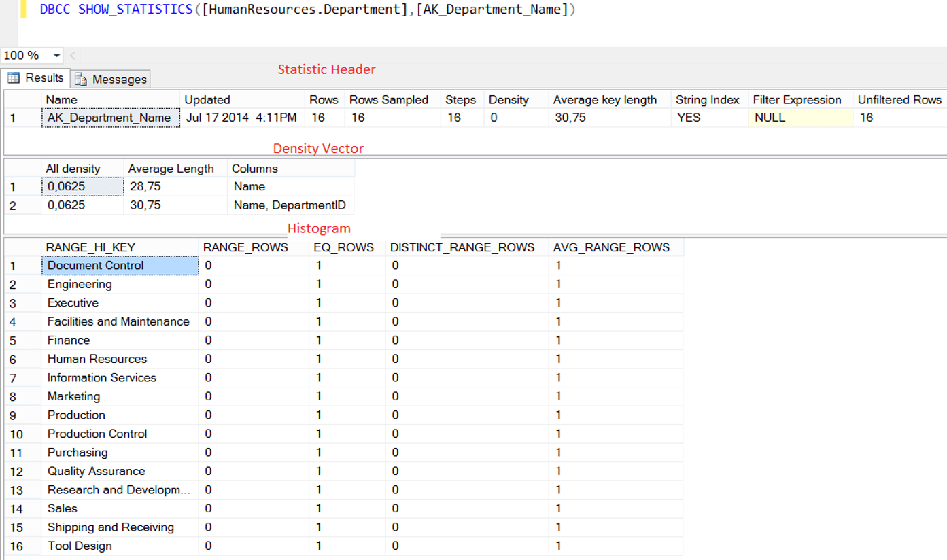This screenshot has height=560, width=947.
Task: Click the Updated column header
Action: 241,100
